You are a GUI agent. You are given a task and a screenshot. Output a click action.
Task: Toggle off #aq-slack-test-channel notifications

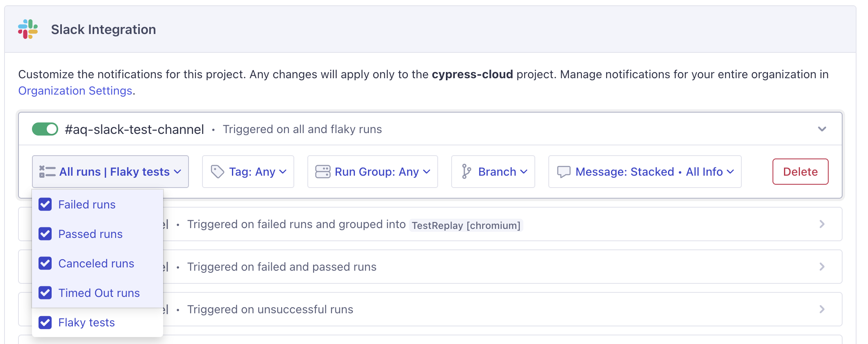tap(45, 129)
